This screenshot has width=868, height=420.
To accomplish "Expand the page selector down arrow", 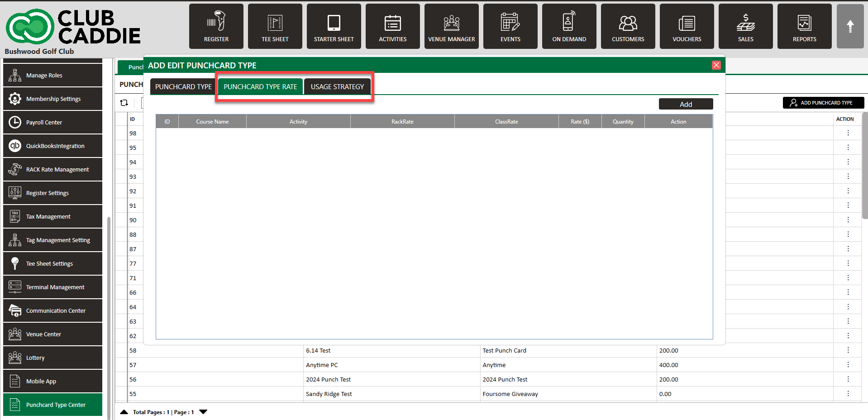I will click(203, 412).
